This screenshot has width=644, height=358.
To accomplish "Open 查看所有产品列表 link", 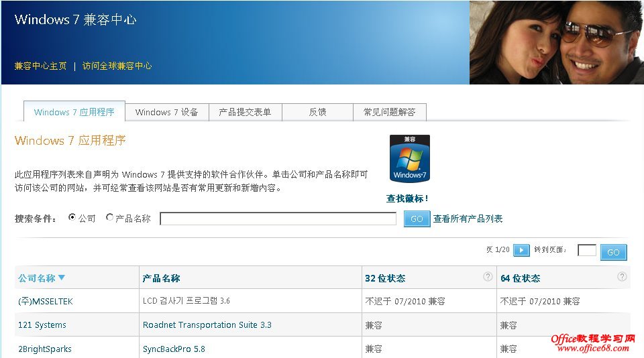I will pos(468,219).
